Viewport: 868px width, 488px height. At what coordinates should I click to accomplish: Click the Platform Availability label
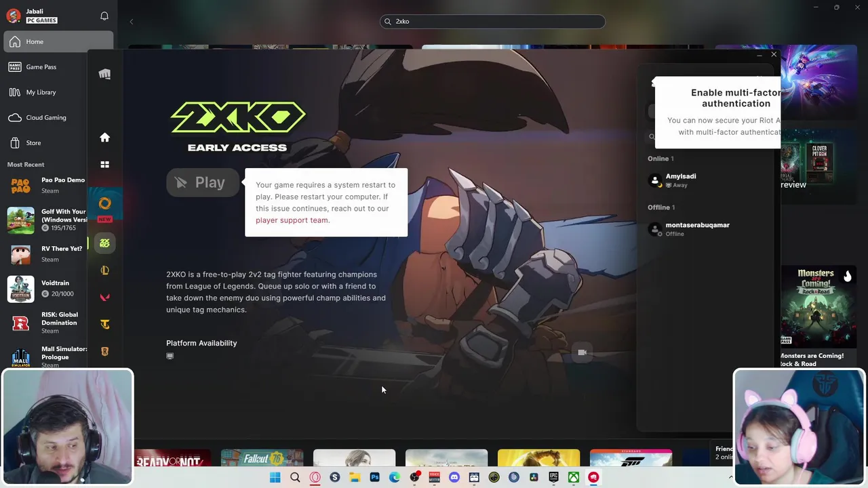click(x=201, y=343)
